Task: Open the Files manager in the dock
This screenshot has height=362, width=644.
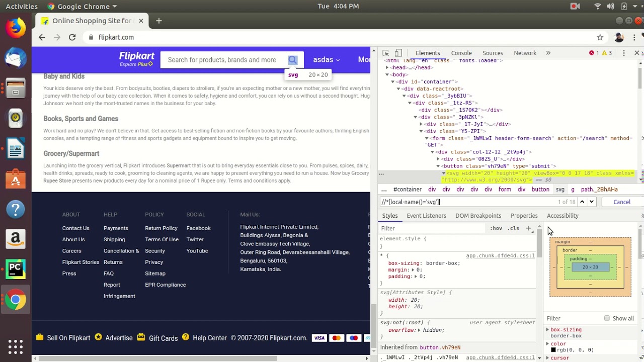Action: click(16, 88)
